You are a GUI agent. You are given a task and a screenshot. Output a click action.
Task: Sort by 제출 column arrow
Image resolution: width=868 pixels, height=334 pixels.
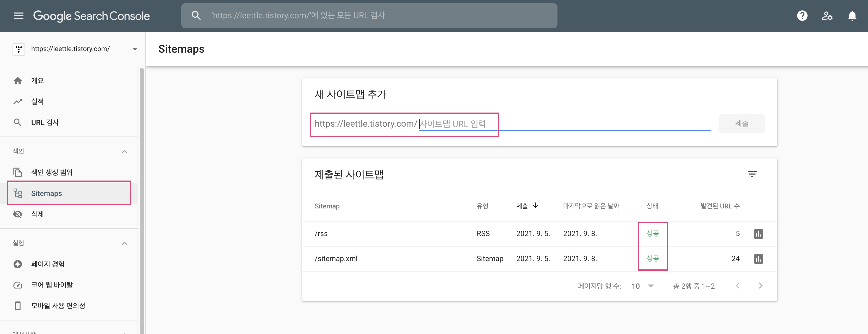pos(535,206)
